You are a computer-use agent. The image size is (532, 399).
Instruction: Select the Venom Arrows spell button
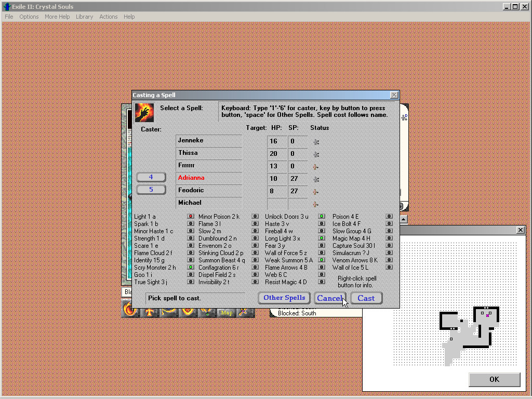coord(389,260)
